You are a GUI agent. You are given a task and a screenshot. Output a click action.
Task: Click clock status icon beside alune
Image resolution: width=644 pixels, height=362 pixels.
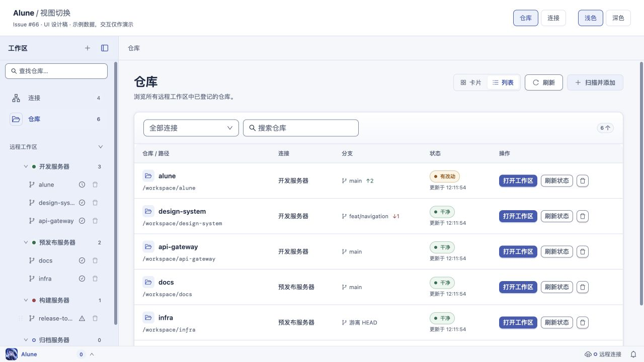pos(82,185)
